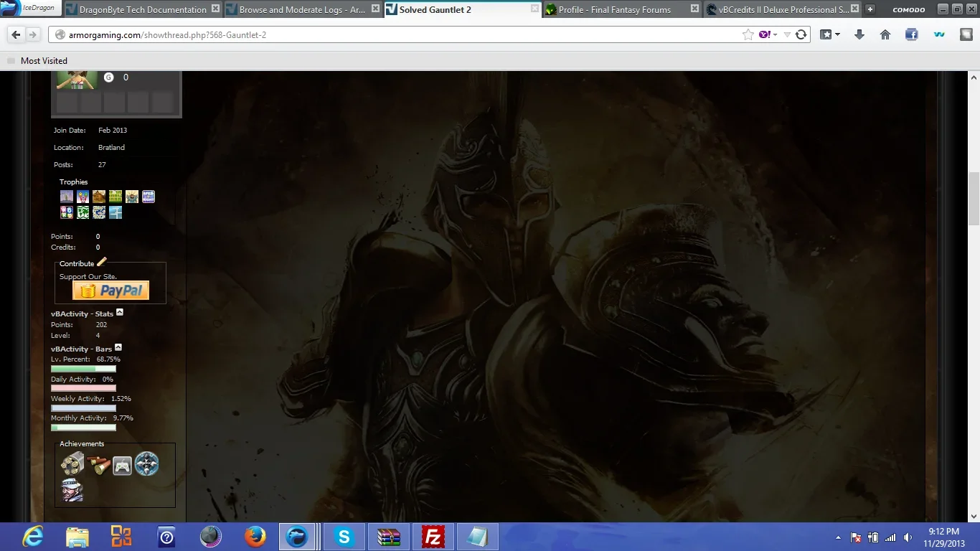Collapse the vBActivity - Stats section
The height and width of the screenshot is (551, 980).
[x=120, y=313]
